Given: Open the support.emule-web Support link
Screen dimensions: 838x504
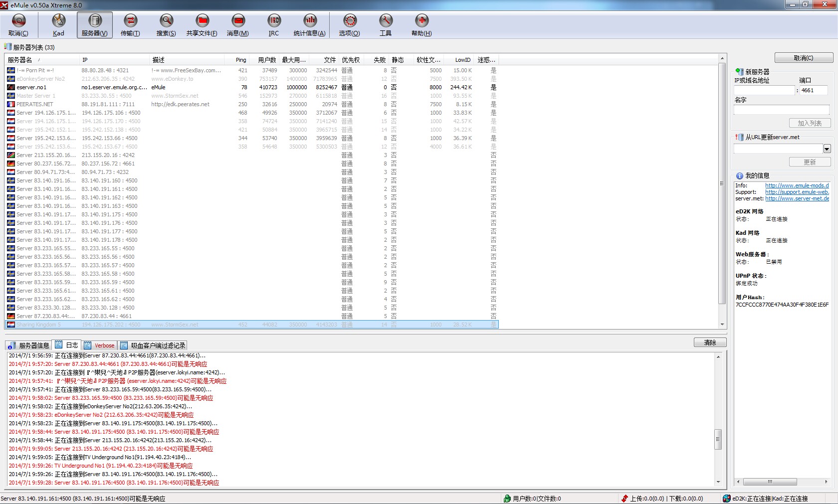Looking at the screenshot, I should 797,192.
